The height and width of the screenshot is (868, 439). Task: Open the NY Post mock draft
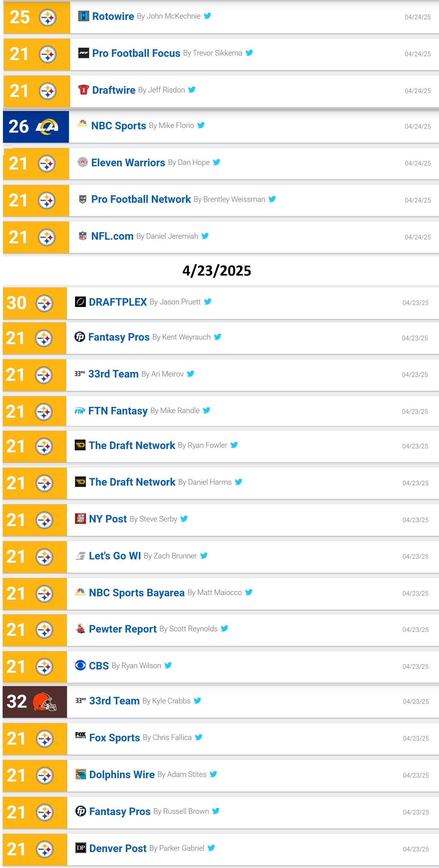click(108, 519)
